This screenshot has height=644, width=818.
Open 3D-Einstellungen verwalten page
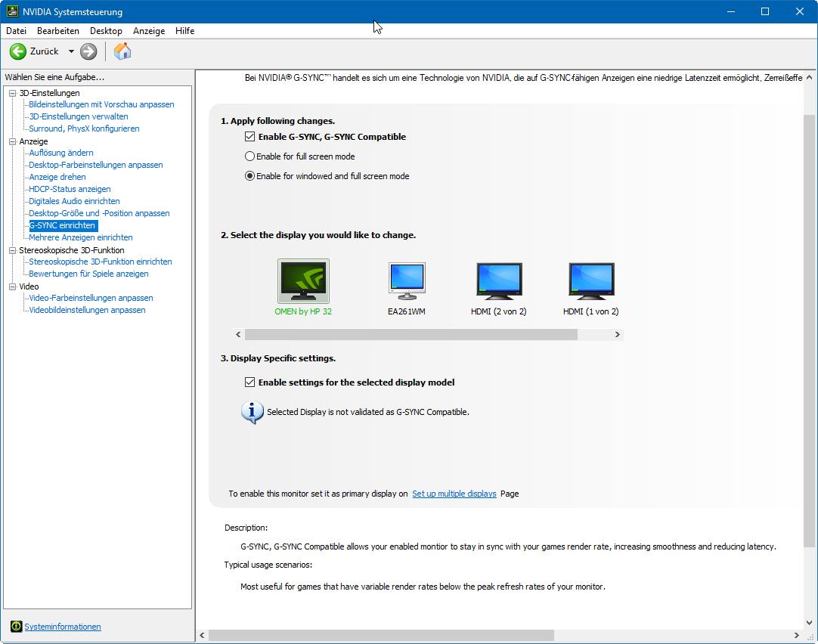point(79,116)
